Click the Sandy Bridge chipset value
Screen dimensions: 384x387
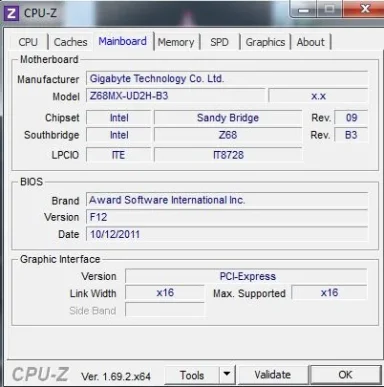click(228, 118)
